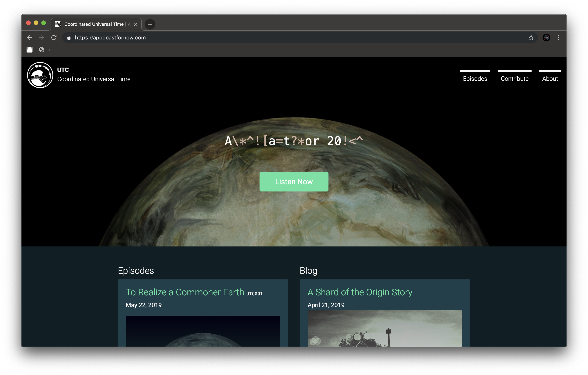Open 'A Shard of the Origin Story' post
Image resolution: width=588 pixels, height=375 pixels.
[360, 292]
